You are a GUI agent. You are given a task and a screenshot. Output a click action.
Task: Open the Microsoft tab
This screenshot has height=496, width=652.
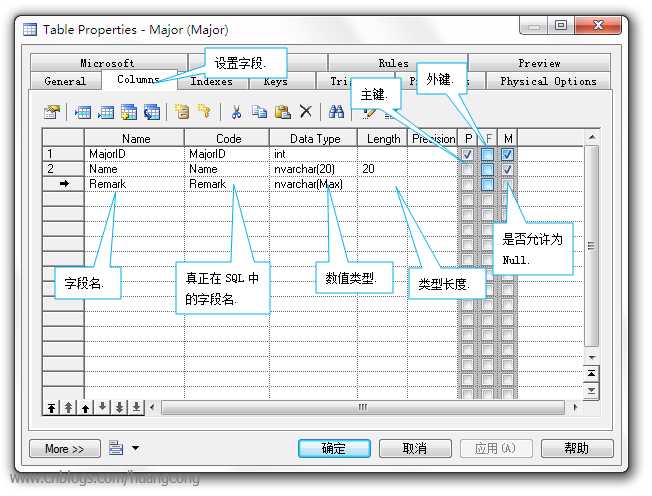pos(107,63)
